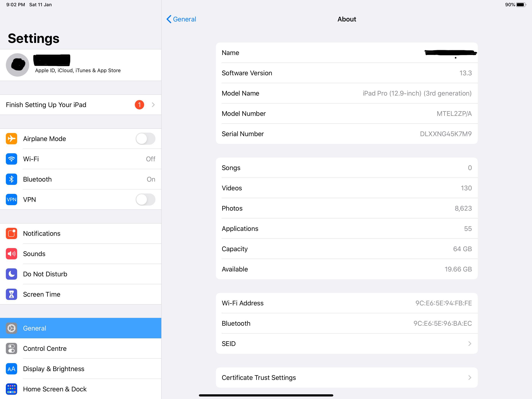Viewport: 532px width, 399px height.
Task: Click the VPN icon
Action: [x=11, y=199]
